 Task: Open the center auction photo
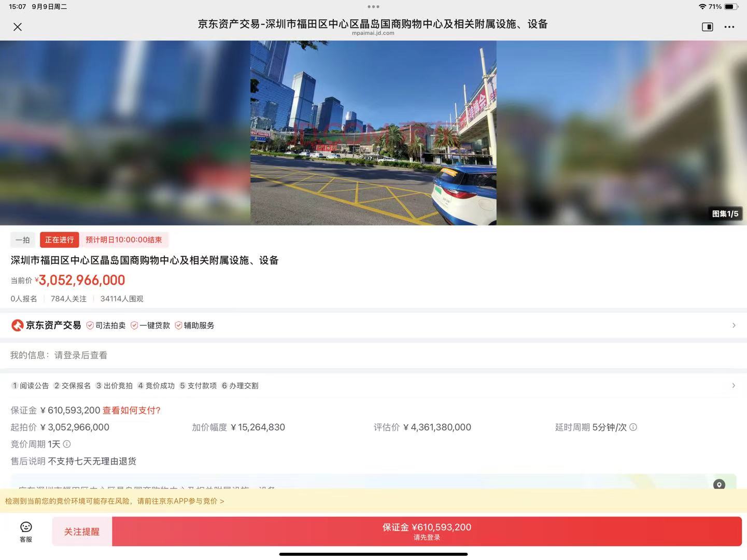pos(373,133)
